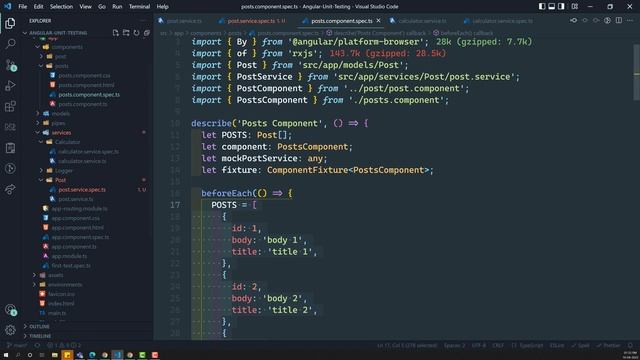Open the File menu

pos(22,7)
